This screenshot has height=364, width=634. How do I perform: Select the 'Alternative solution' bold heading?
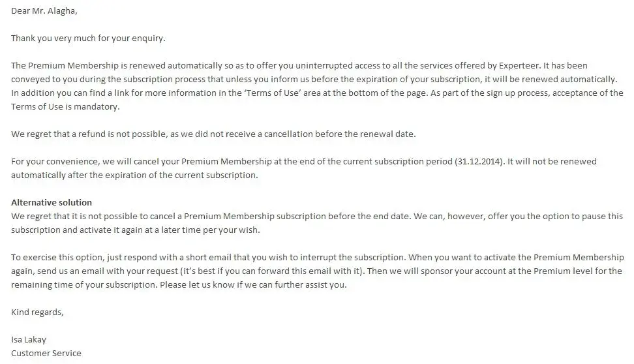pyautogui.click(x=52, y=202)
